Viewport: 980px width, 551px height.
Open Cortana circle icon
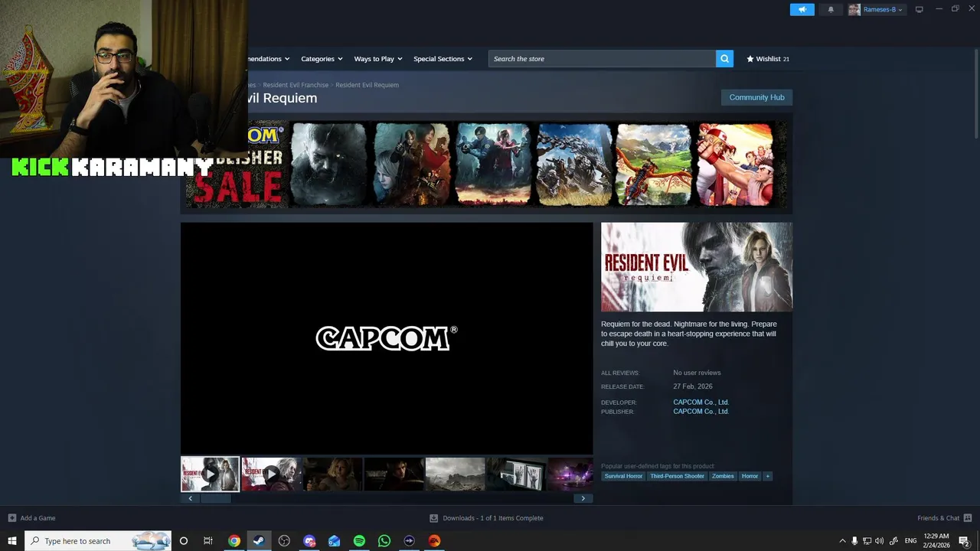tap(183, 540)
